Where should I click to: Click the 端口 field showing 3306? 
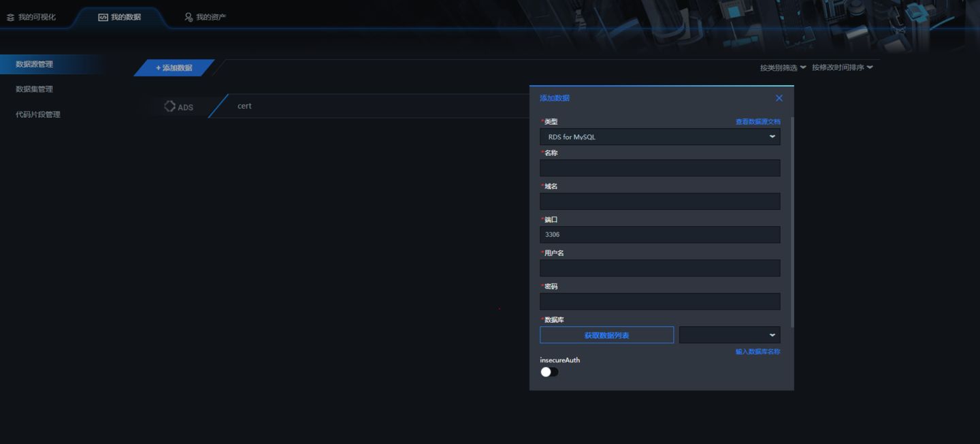(660, 234)
